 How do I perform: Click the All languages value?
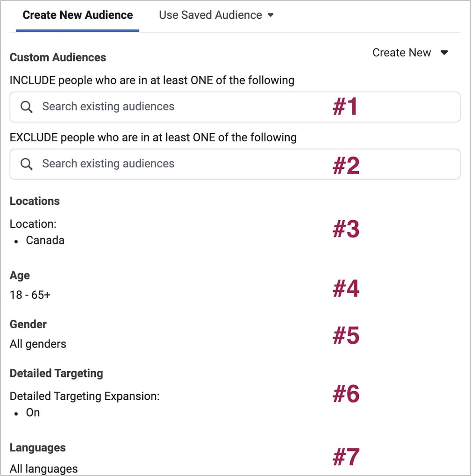tap(43, 469)
